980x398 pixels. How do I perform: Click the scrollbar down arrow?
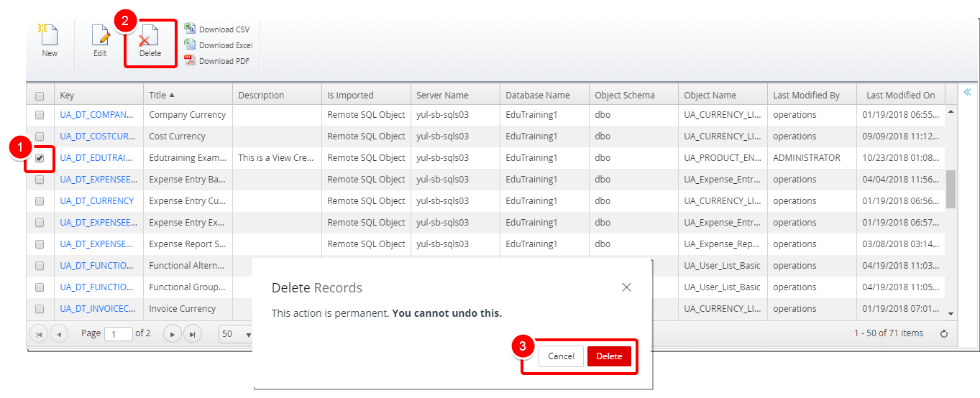coord(951,313)
